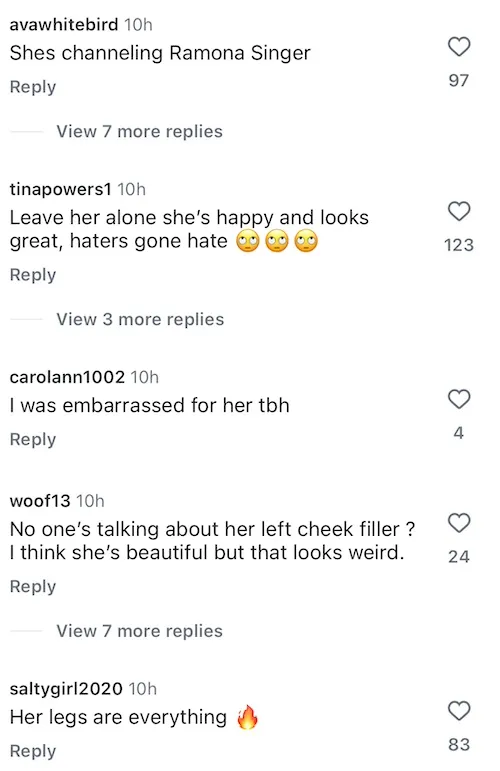
Task: Open avawhitebird's profile
Action: [x=64, y=25]
